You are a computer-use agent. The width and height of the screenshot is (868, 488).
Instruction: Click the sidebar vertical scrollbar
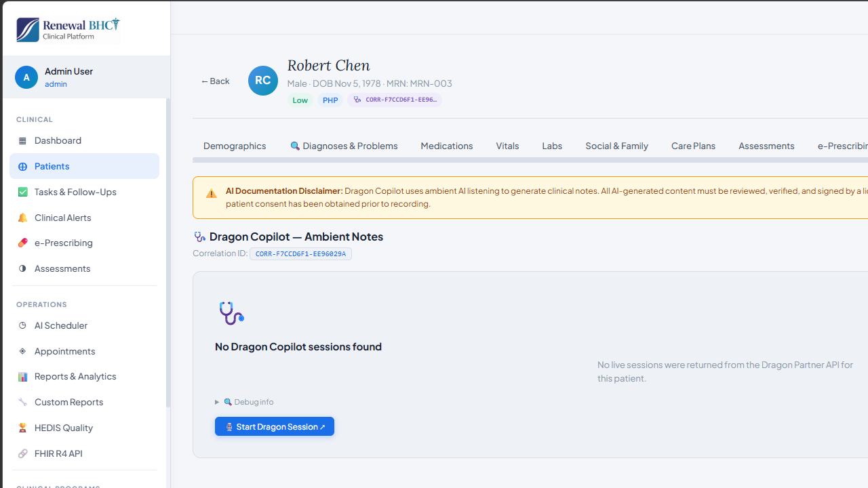click(x=168, y=253)
